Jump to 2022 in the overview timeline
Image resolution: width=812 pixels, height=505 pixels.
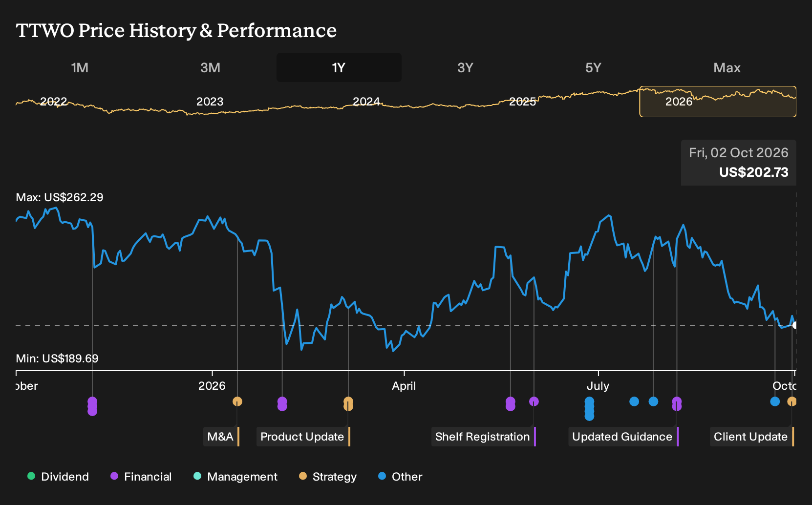click(x=54, y=102)
